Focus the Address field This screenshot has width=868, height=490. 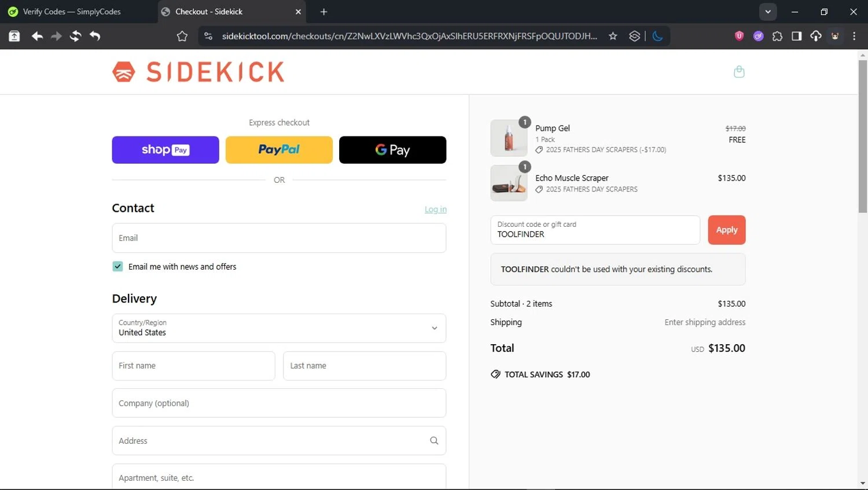pyautogui.click(x=279, y=441)
